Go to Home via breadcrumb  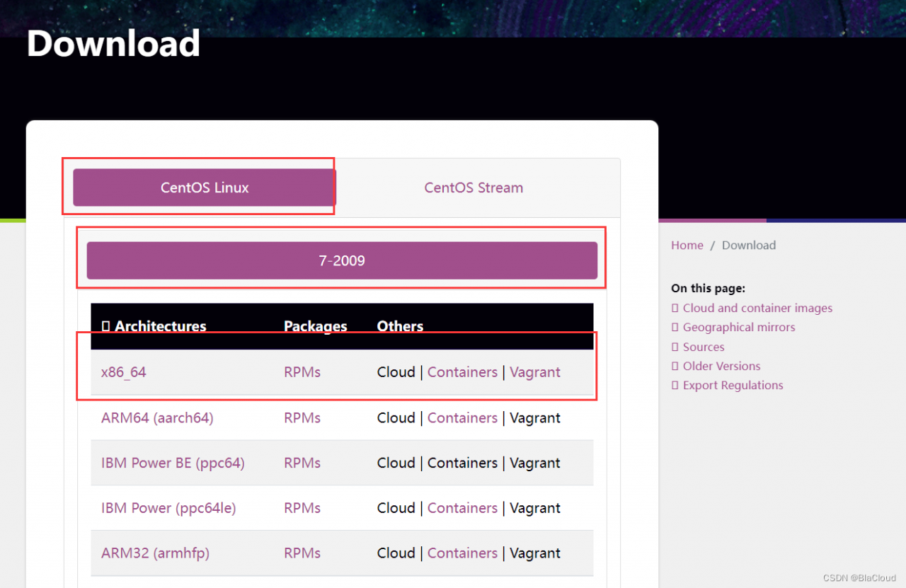(x=687, y=245)
